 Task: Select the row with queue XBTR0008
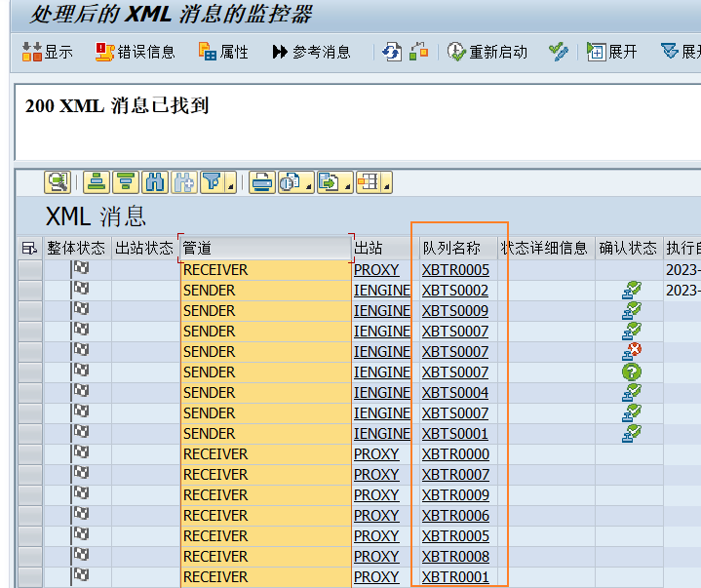coord(30,557)
